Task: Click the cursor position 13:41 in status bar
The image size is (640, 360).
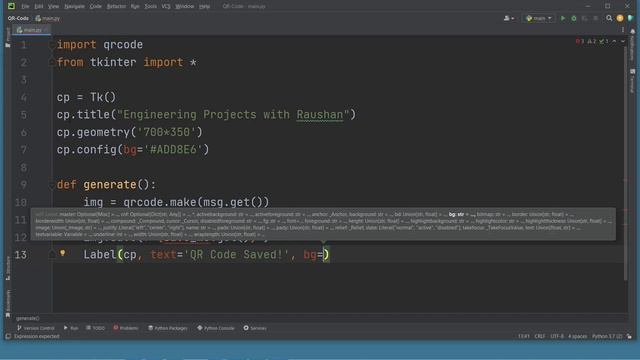Action: (x=524, y=336)
